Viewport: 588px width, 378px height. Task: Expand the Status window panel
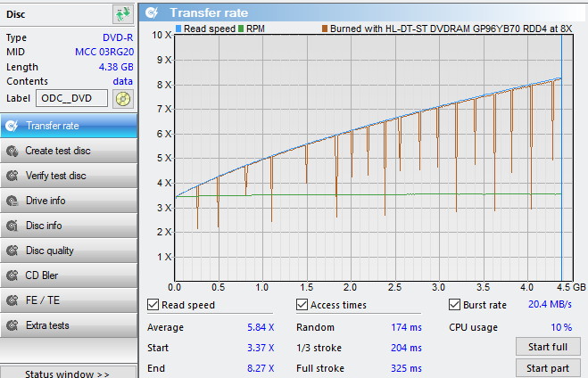click(68, 374)
